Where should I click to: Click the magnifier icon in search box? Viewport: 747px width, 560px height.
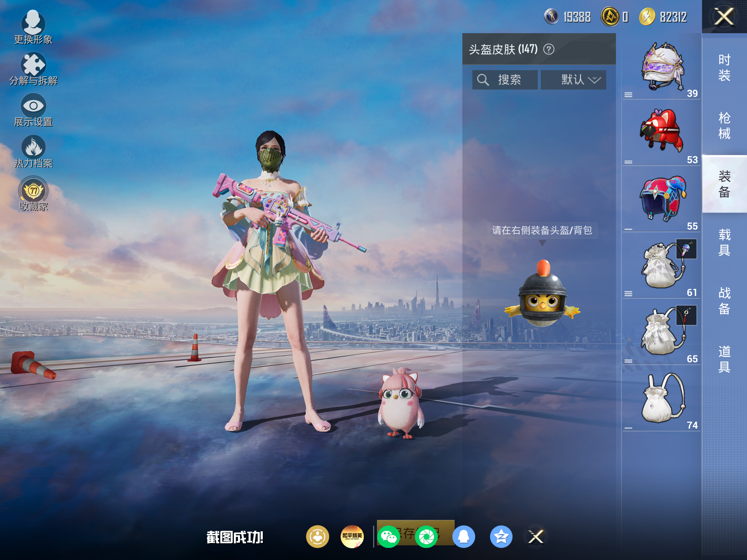(x=483, y=80)
